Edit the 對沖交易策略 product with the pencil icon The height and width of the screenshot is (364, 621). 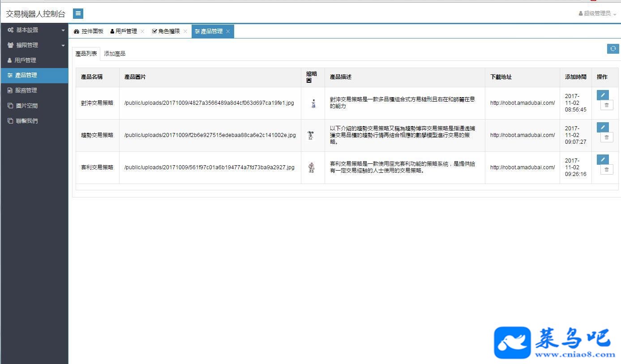(x=603, y=95)
